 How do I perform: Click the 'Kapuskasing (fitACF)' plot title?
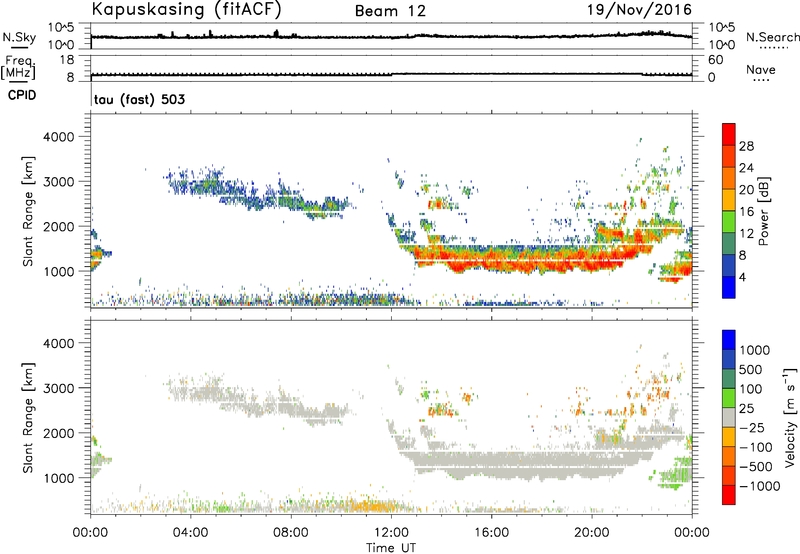click(186, 9)
